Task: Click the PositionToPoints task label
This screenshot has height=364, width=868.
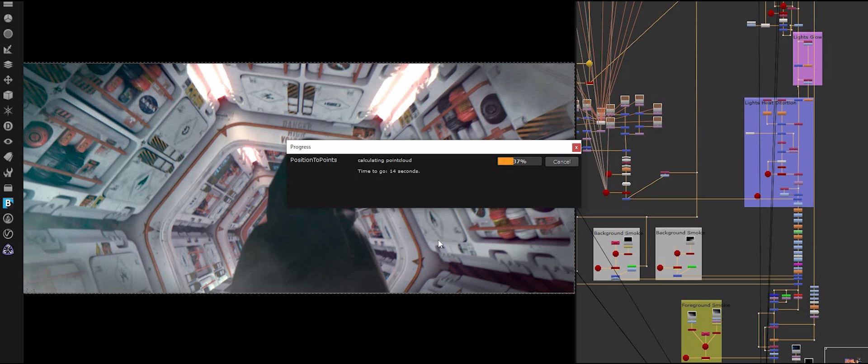Action: 313,160
